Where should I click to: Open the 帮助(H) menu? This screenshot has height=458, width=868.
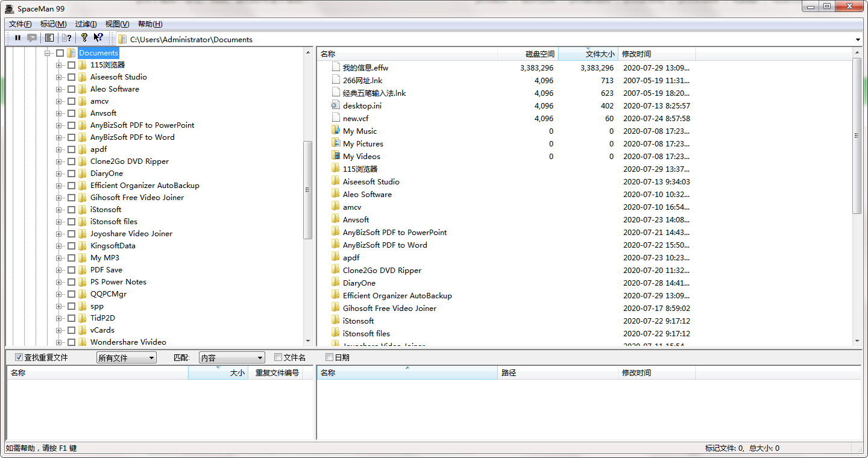[150, 24]
